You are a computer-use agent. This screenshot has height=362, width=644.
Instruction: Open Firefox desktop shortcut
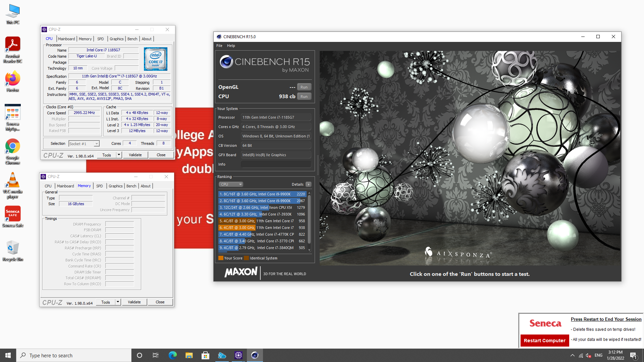(x=13, y=81)
